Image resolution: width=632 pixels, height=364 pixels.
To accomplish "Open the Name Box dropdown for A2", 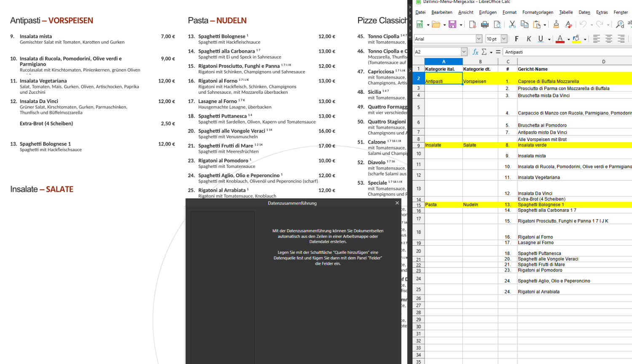I will pyautogui.click(x=464, y=52).
